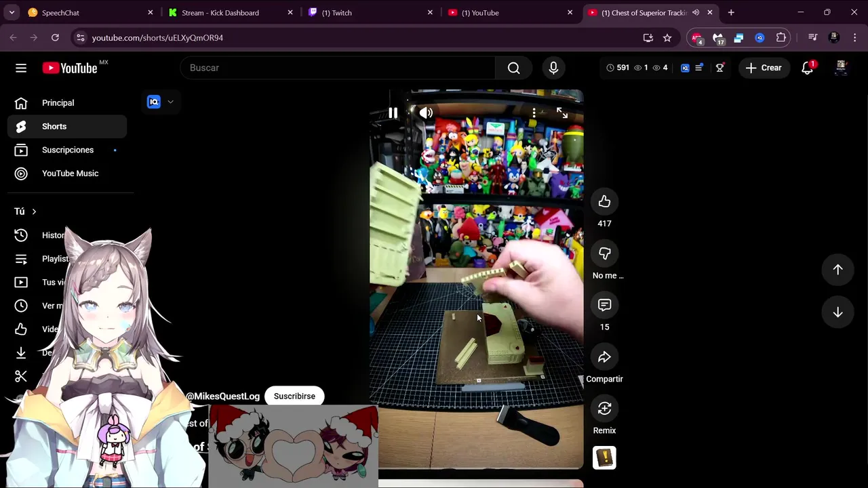The image size is (868, 488).
Task: Open the YouTube hamburger guide menu
Action: pos(21,68)
